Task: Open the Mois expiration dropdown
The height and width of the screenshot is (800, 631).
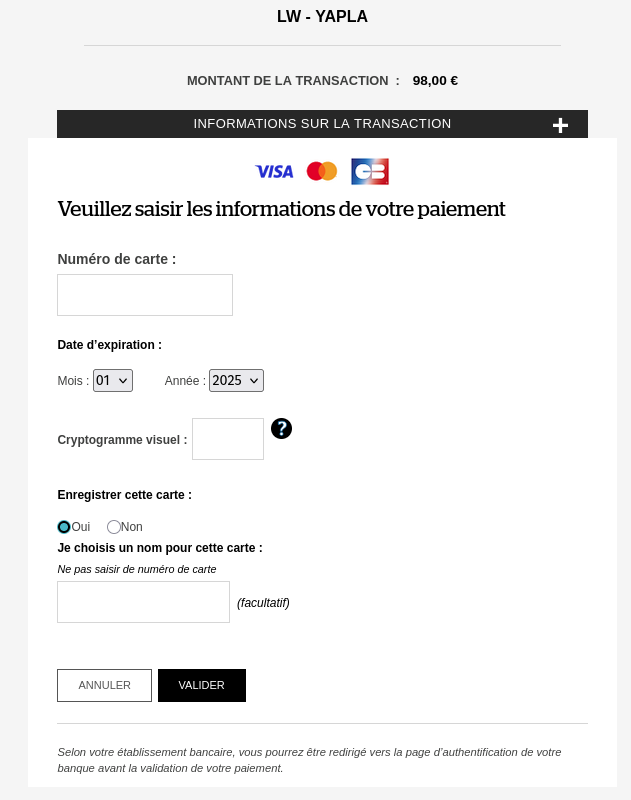Action: pyautogui.click(x=113, y=381)
